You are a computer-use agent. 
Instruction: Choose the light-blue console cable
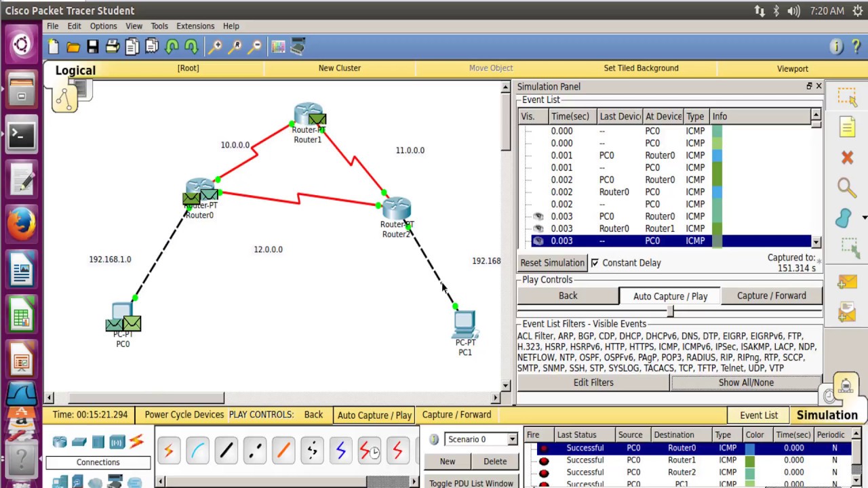(197, 450)
